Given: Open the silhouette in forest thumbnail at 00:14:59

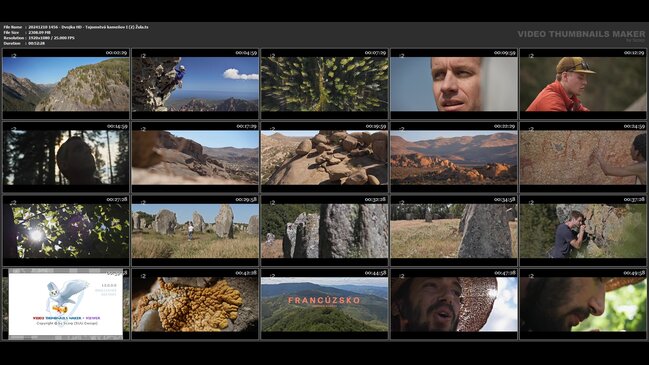Looking at the screenshot, I should 66,157.
